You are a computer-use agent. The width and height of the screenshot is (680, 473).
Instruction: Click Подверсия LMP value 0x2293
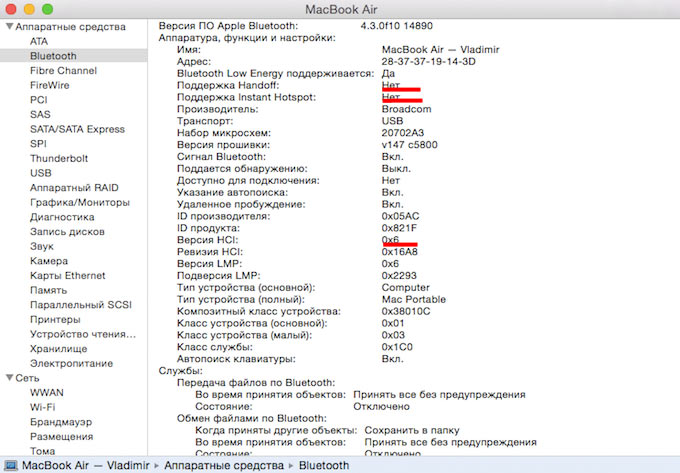pyautogui.click(x=399, y=276)
